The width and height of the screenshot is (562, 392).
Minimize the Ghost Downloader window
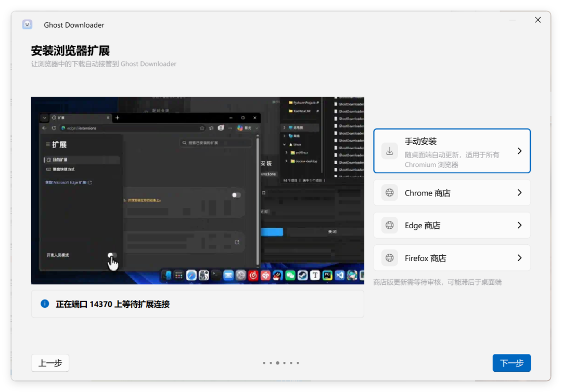(x=513, y=20)
